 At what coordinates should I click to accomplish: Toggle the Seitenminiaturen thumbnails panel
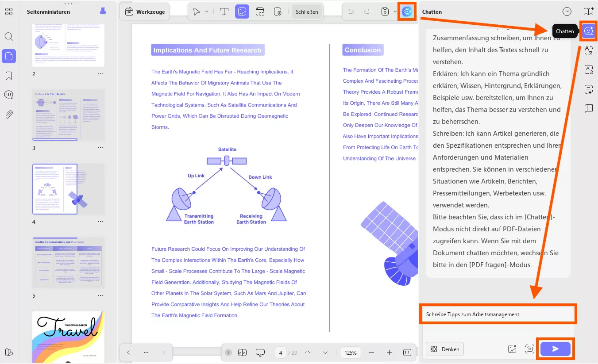(x=9, y=56)
